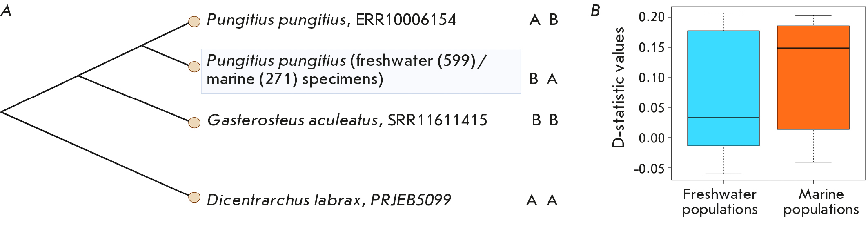This screenshot has height=227, width=868.
Task: Click the Pungitius pungitius, ERR10006154 label
Action: coord(331,20)
